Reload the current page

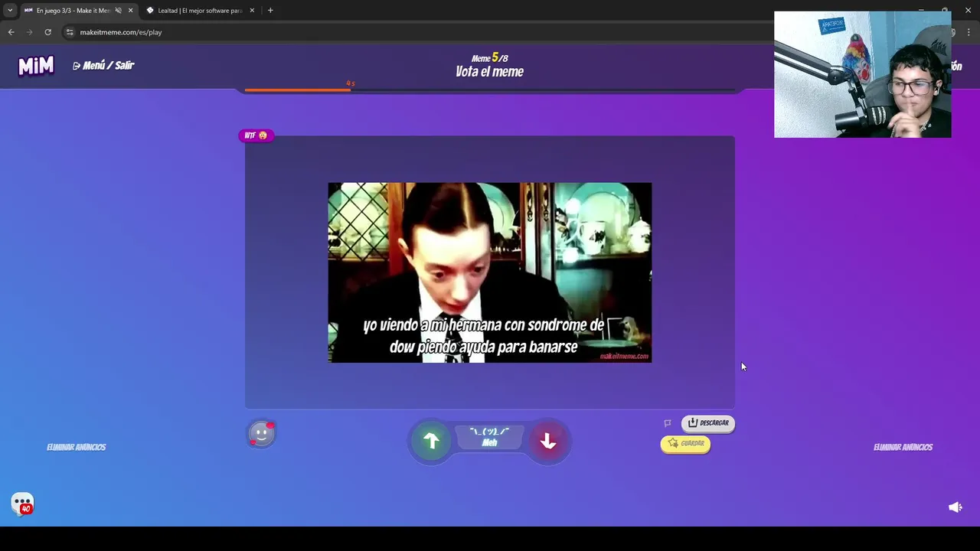click(47, 32)
